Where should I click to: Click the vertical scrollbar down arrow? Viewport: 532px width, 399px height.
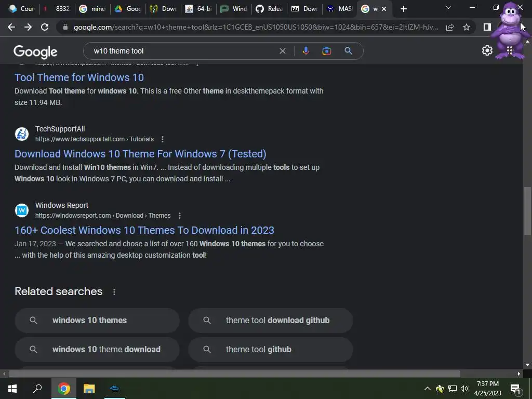[x=527, y=365]
